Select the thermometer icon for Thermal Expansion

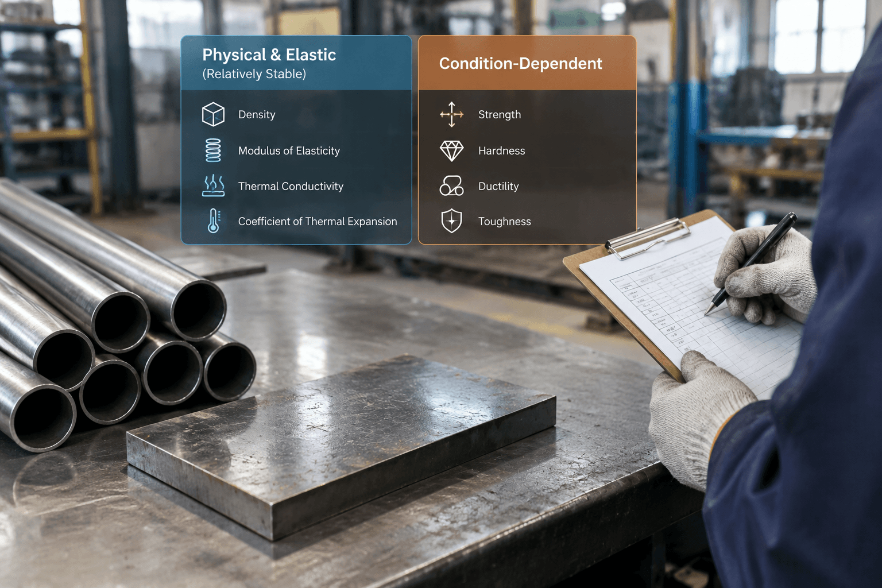(214, 221)
